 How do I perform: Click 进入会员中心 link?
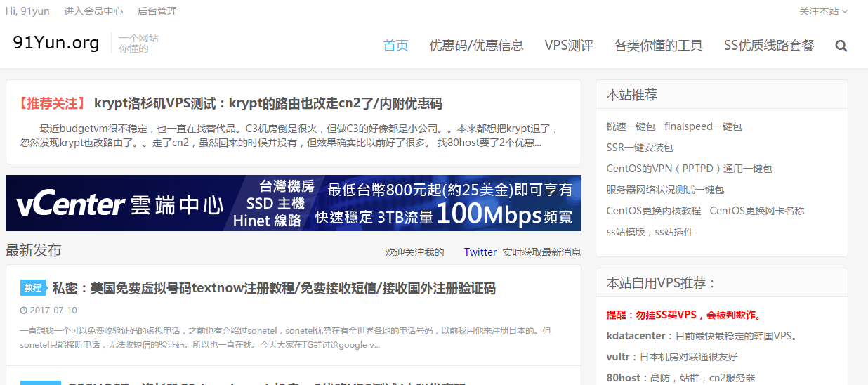93,11
